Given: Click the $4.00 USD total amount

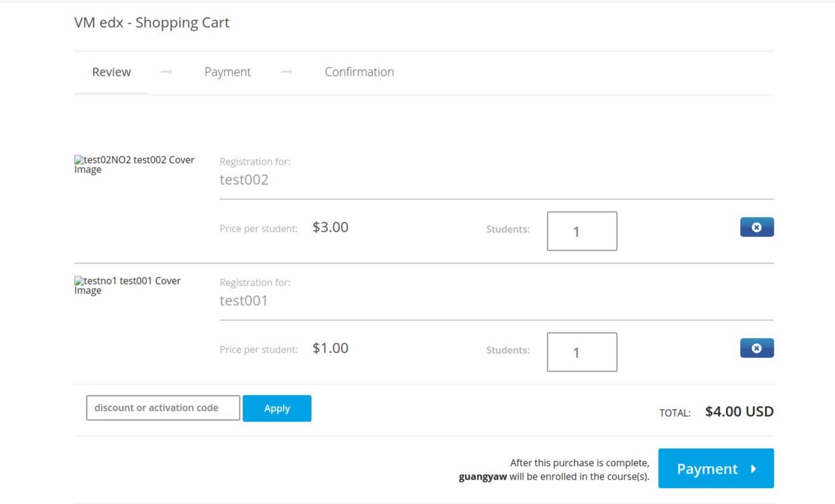Looking at the screenshot, I should pyautogui.click(x=739, y=412).
